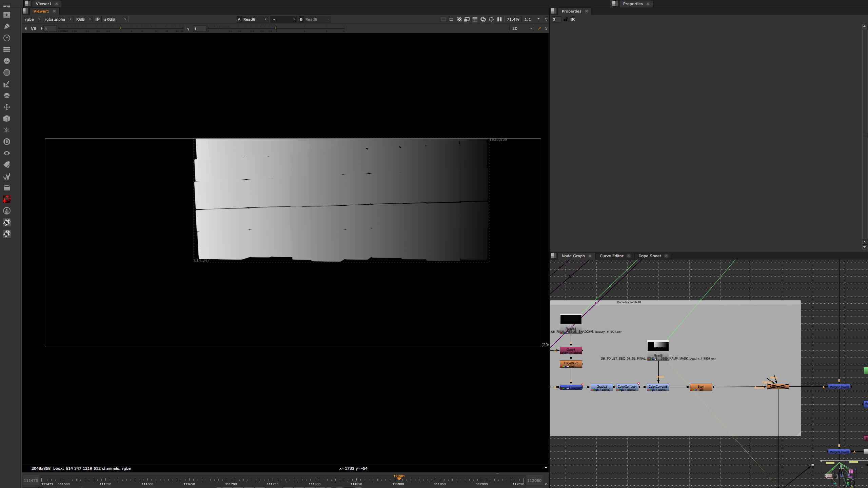Screen dimensions: 868x488
Task: Click the pause viewer updates icon
Action: pyautogui.click(x=499, y=19)
